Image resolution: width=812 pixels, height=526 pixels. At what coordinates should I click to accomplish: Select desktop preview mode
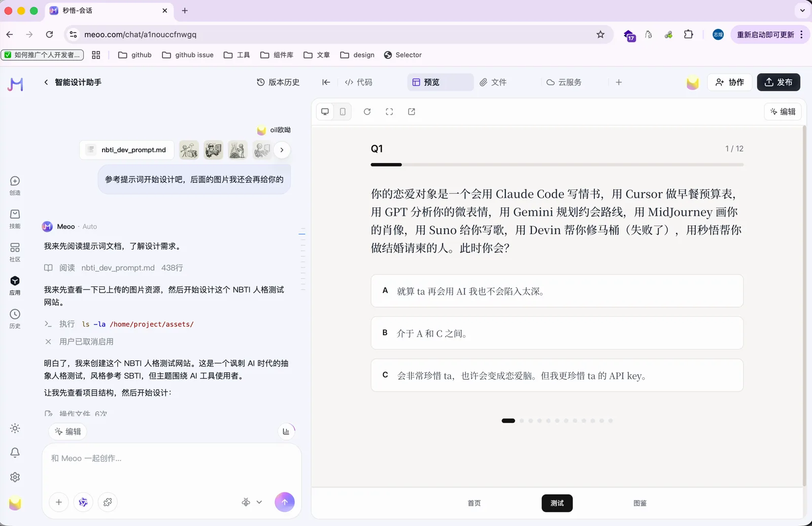(325, 112)
